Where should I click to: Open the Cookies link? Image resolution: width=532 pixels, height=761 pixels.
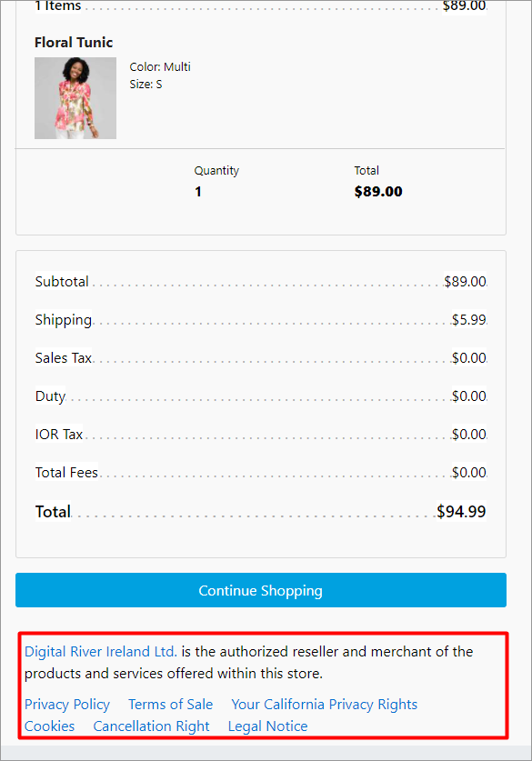point(49,726)
